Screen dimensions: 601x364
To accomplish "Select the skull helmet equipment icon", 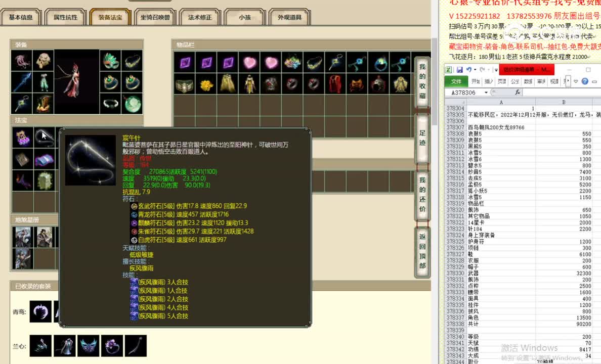I will pyautogui.click(x=44, y=61).
